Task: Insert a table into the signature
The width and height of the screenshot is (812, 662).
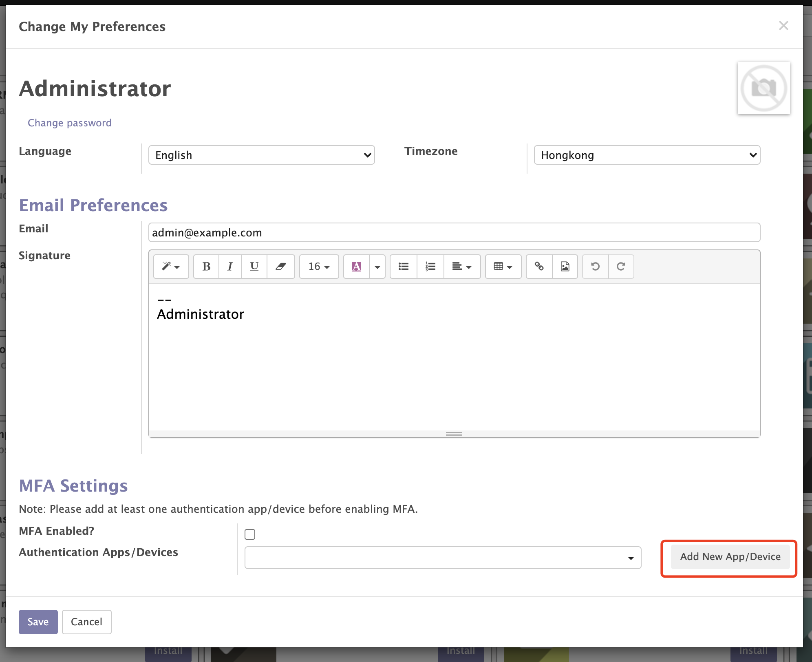Action: 503,267
